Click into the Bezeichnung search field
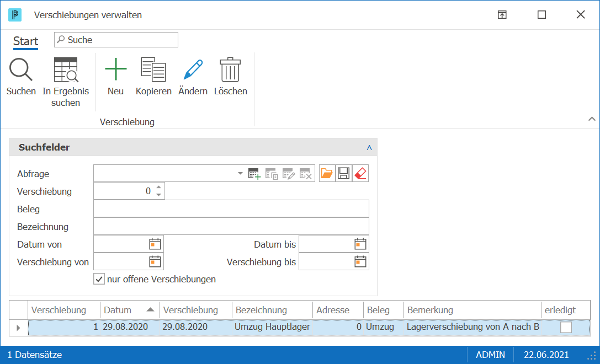 231,226
